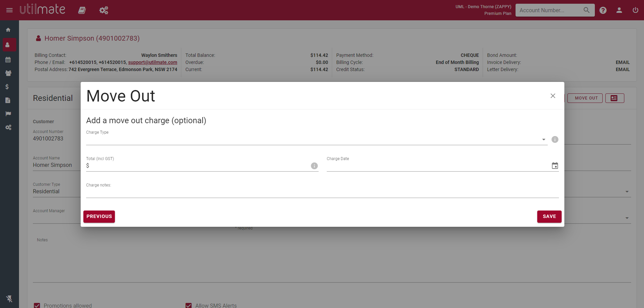Click the search magnifier icon
Image resolution: width=644 pixels, height=308 pixels.
tap(586, 10)
